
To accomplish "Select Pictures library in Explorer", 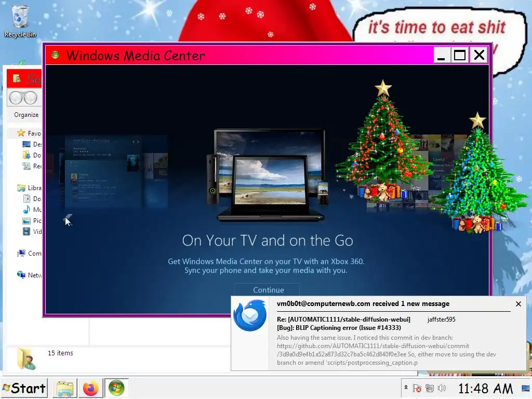I will [32, 220].
